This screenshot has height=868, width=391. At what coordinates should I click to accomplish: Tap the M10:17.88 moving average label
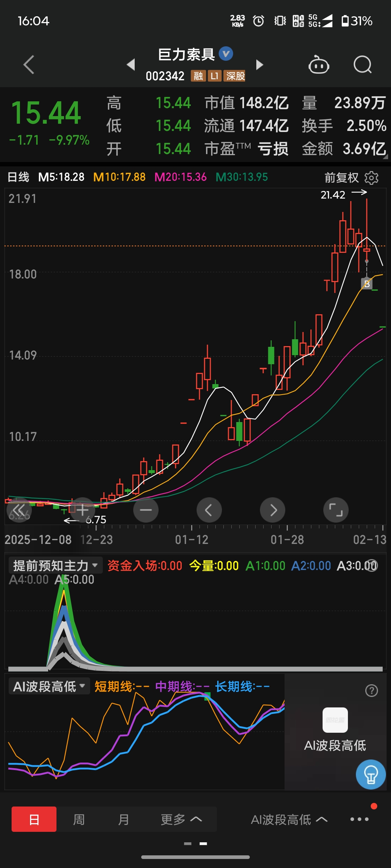pos(119,177)
